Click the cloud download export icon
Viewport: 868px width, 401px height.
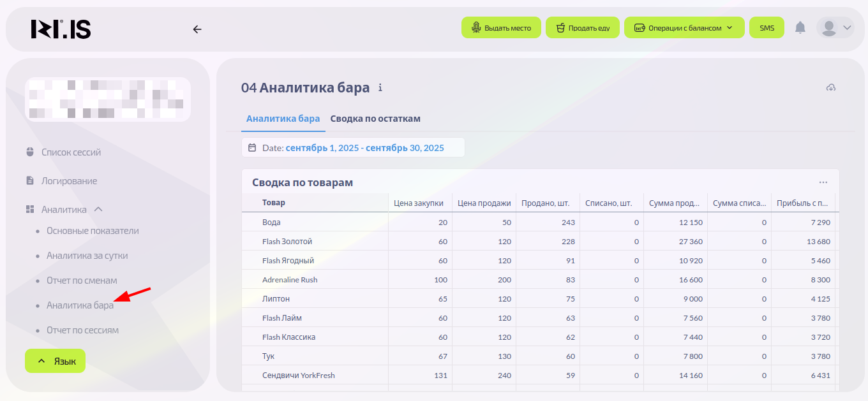830,87
